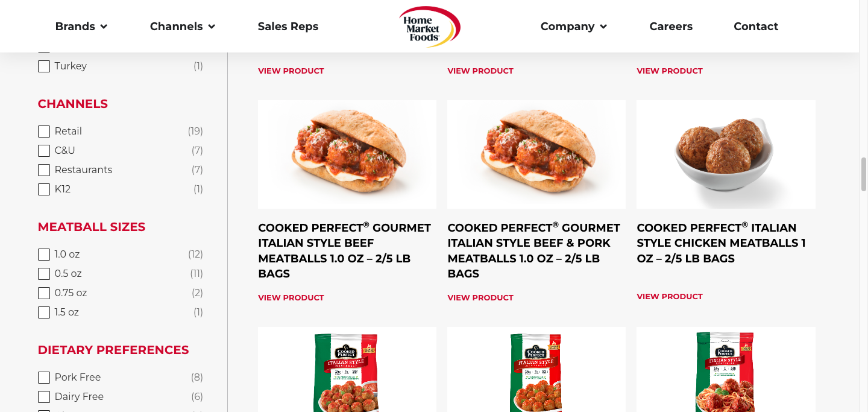This screenshot has height=412, width=868.
Task: Check the Turkey filter checkbox
Action: (44, 66)
